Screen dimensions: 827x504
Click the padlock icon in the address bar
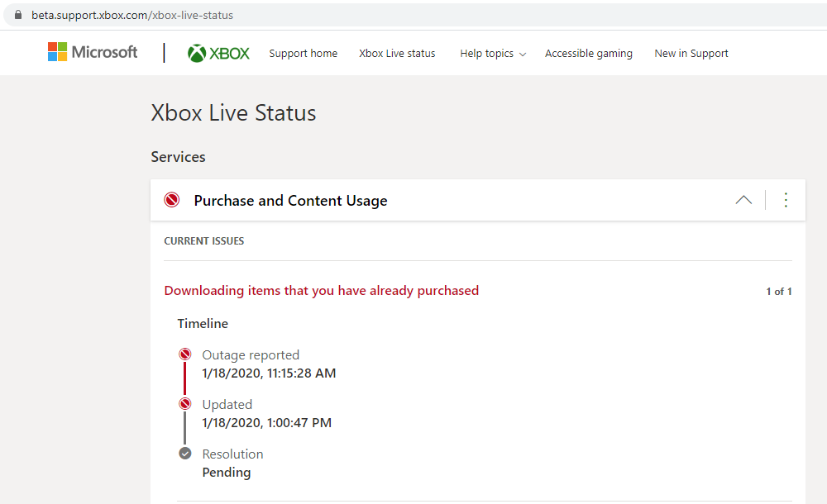[x=18, y=15]
